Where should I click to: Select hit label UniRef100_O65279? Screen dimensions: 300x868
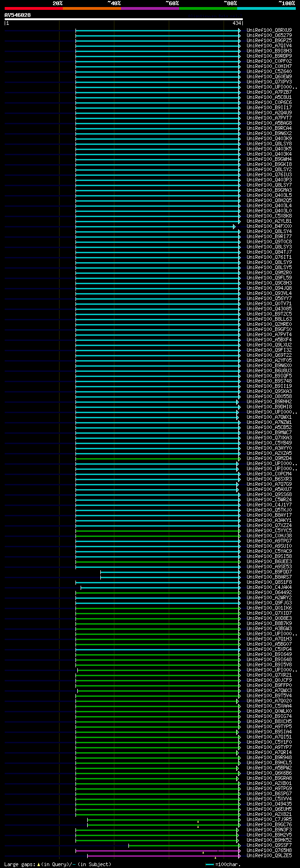click(269, 35)
